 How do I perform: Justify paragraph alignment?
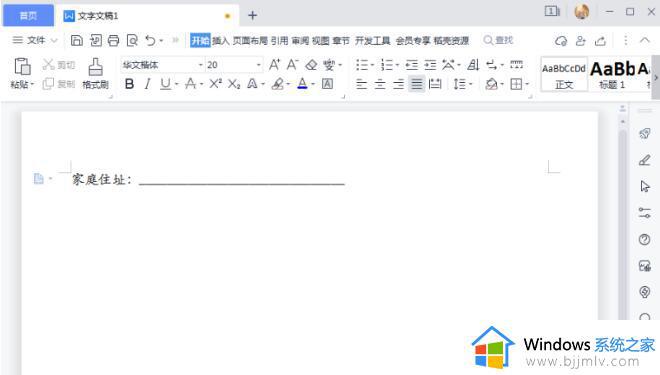point(417,84)
